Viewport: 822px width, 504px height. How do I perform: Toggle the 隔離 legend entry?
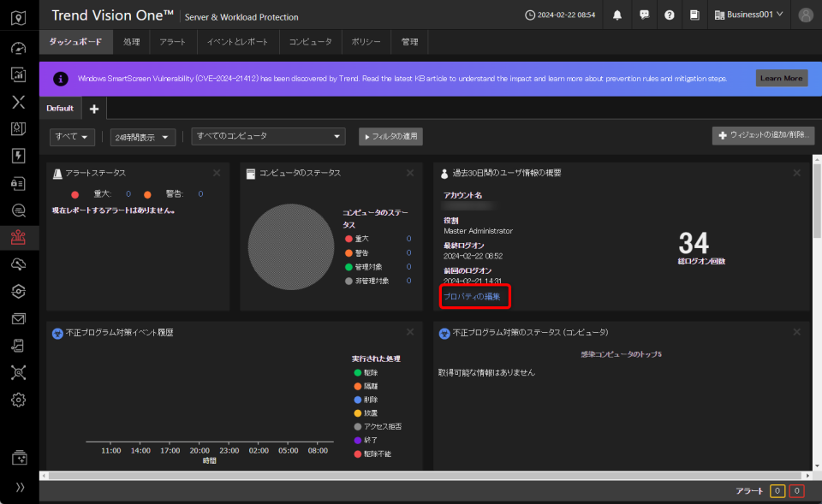click(x=366, y=386)
